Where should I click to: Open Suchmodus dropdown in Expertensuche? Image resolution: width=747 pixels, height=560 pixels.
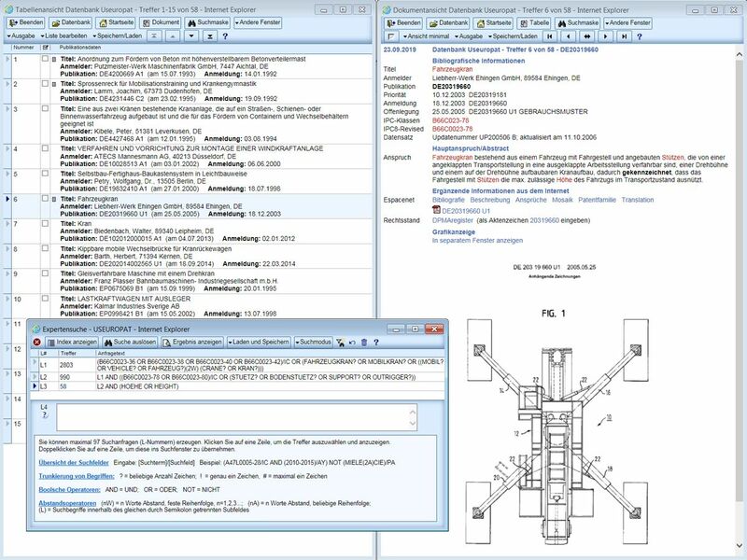pos(313,342)
